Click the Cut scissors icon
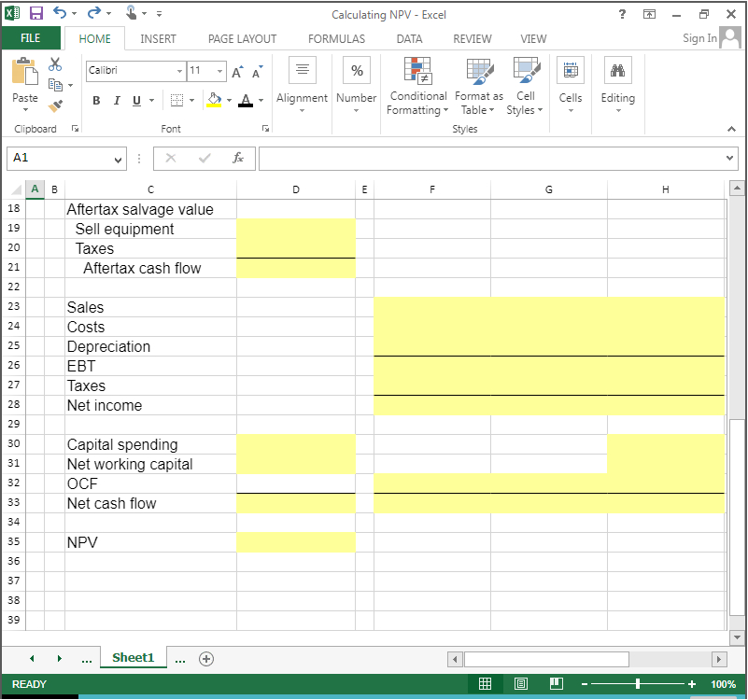 pos(54,63)
